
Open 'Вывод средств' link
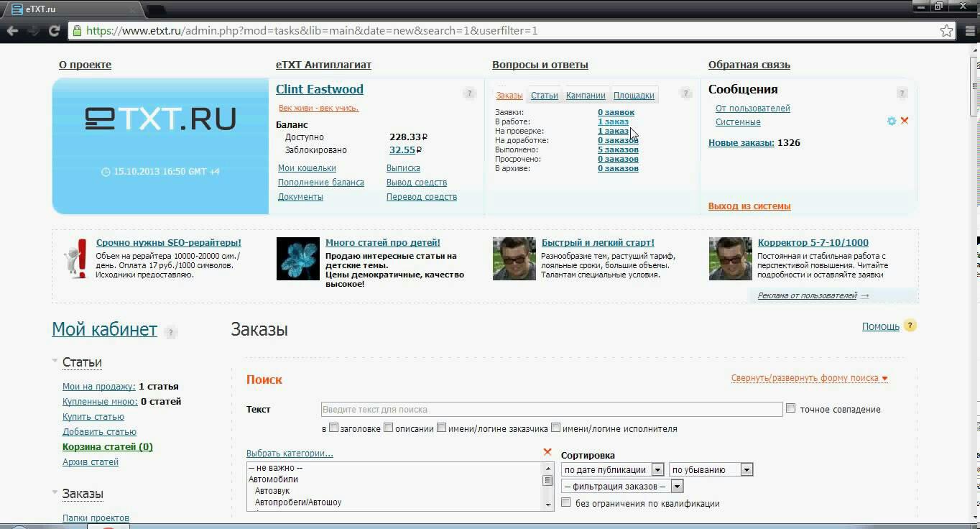417,183
